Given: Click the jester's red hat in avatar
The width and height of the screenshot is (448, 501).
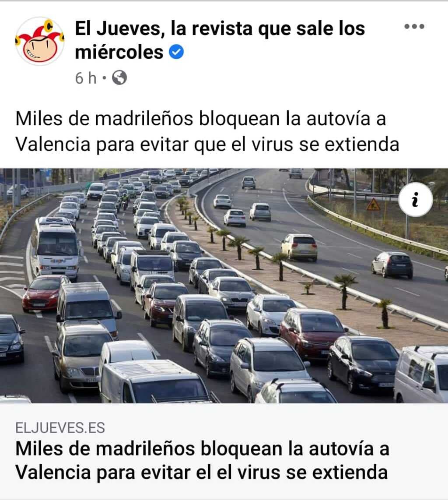Looking at the screenshot, I should tap(41, 32).
